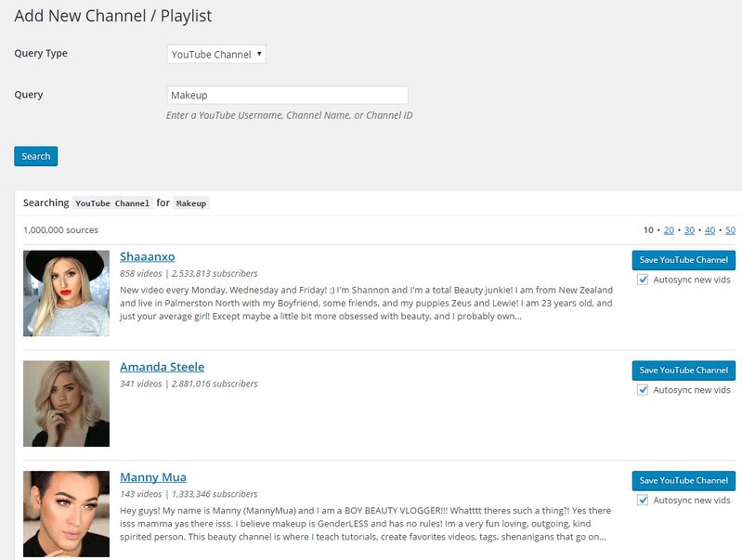Click the Amanda Steele profile thumbnail

[x=66, y=404]
